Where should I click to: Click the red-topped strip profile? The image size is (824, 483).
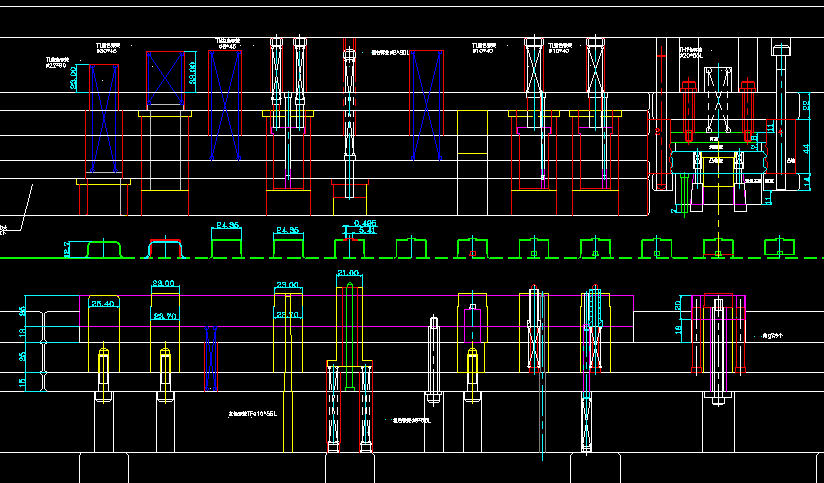pyautogui.click(x=166, y=247)
